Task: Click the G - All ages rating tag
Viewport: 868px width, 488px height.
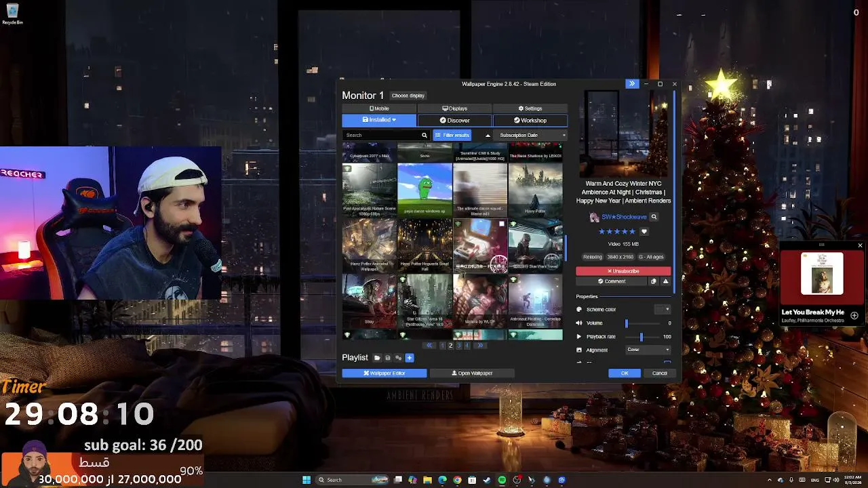Action: pyautogui.click(x=651, y=257)
